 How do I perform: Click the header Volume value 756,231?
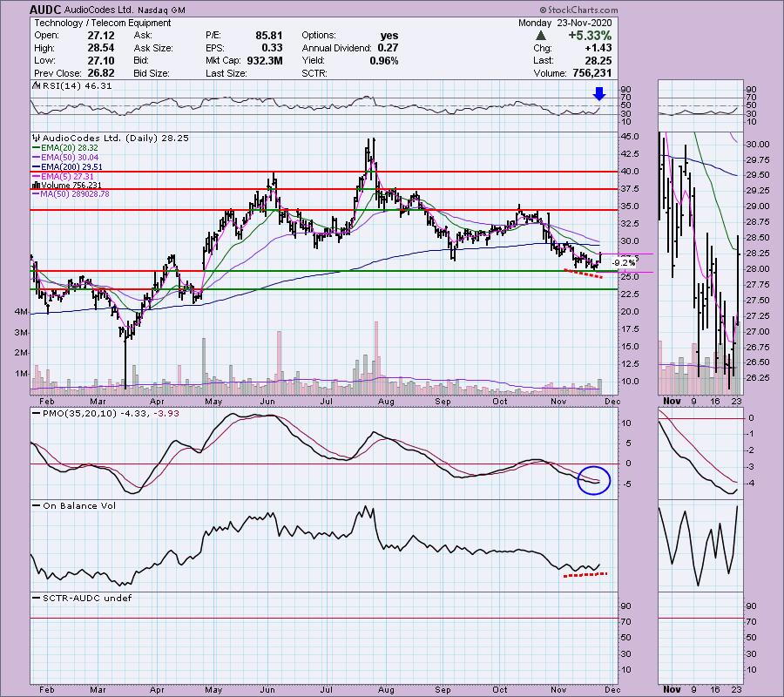click(591, 73)
